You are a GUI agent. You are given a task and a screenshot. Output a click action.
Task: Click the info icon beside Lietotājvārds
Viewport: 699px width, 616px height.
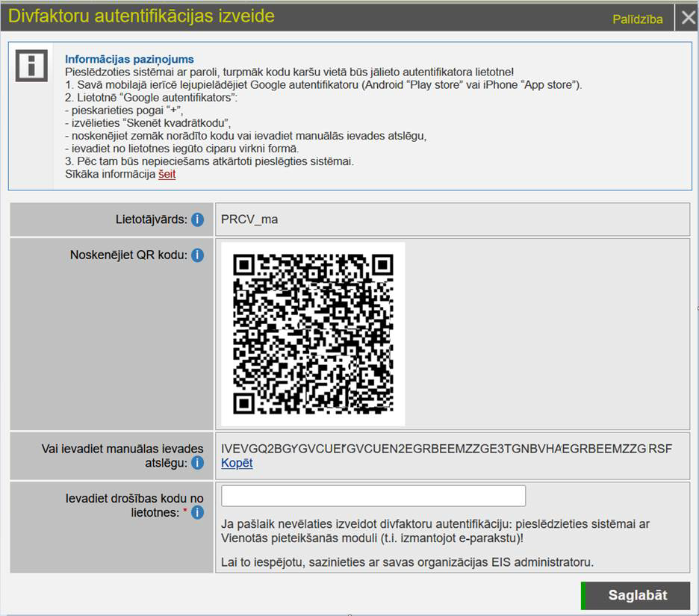[x=197, y=220]
